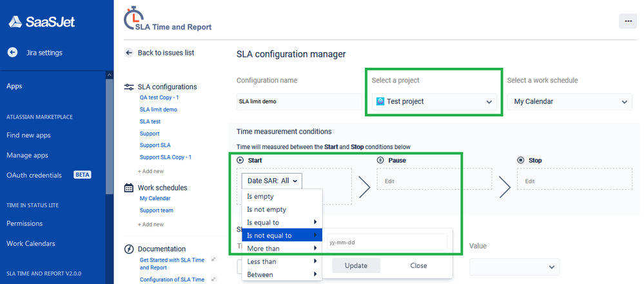Choose More than option
Screen dimensions: 644x284
click(x=282, y=249)
